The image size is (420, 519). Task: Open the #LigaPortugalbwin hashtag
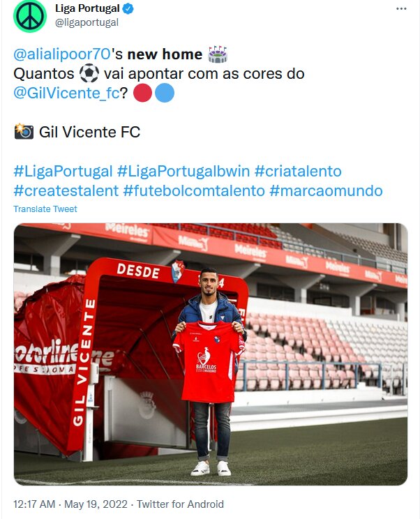(183, 172)
